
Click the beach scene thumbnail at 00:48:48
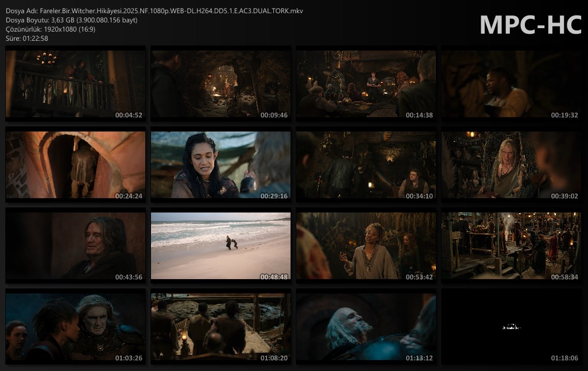tap(220, 246)
